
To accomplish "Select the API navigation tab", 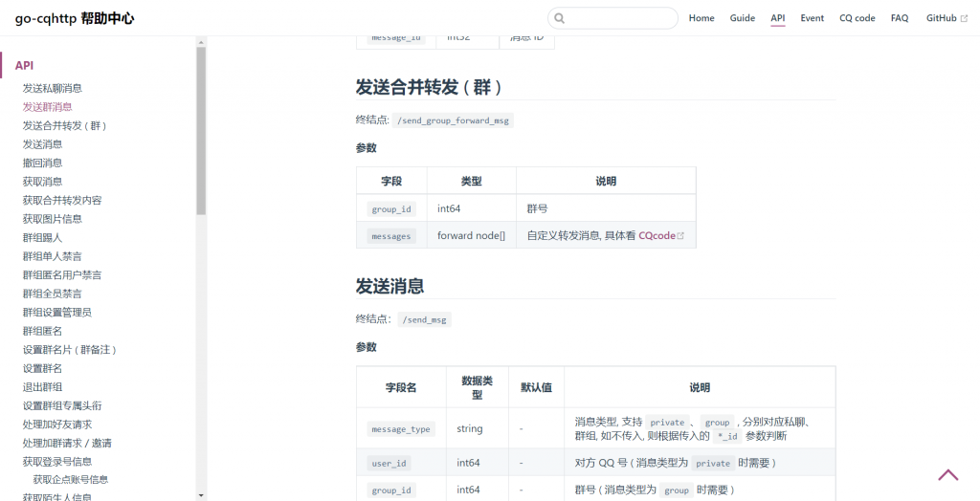I will point(778,18).
